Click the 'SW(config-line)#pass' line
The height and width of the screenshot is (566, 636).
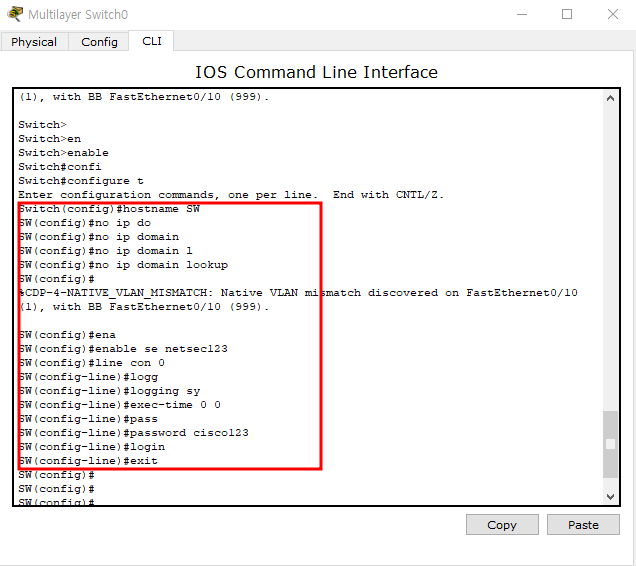pyautogui.click(x=88, y=419)
